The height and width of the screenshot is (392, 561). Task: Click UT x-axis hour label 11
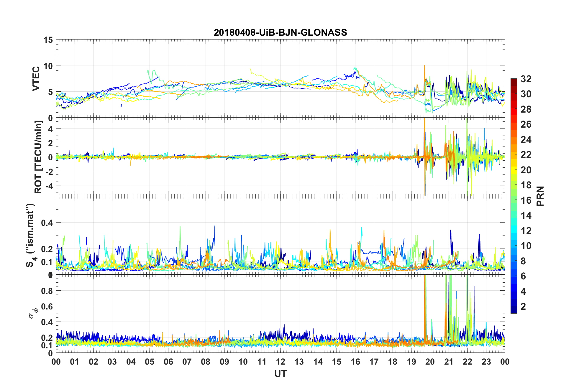(262, 362)
